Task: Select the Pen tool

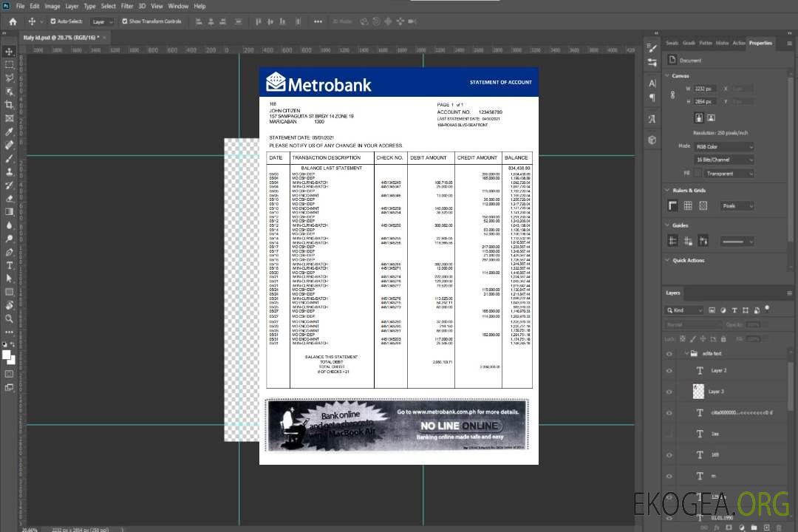Action: click(9, 252)
